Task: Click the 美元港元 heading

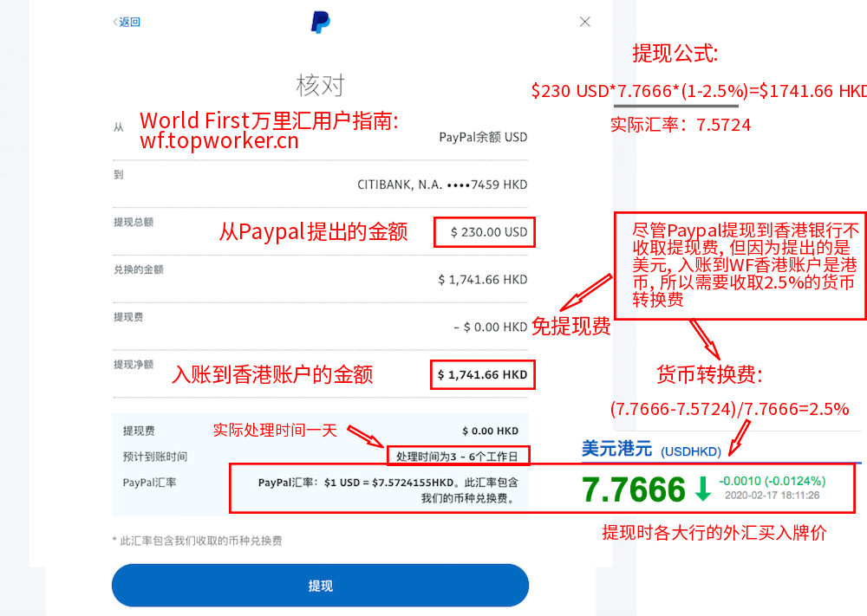Action: 616,449
